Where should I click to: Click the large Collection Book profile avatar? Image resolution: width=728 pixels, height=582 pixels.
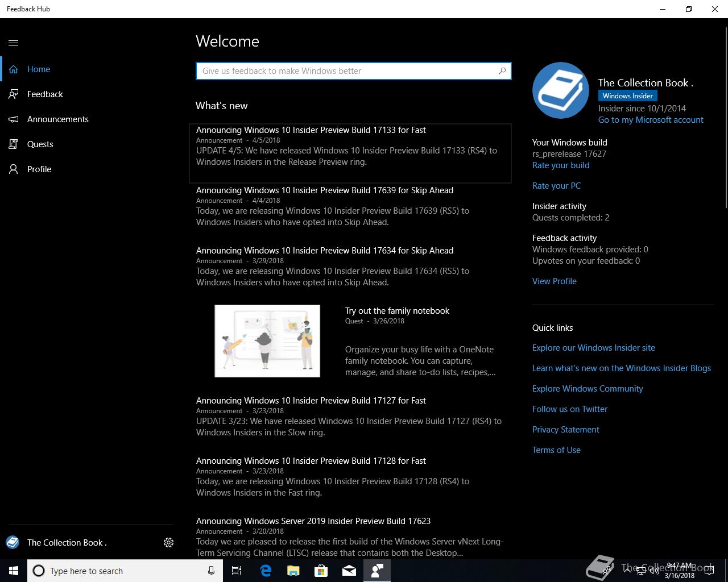coord(561,90)
